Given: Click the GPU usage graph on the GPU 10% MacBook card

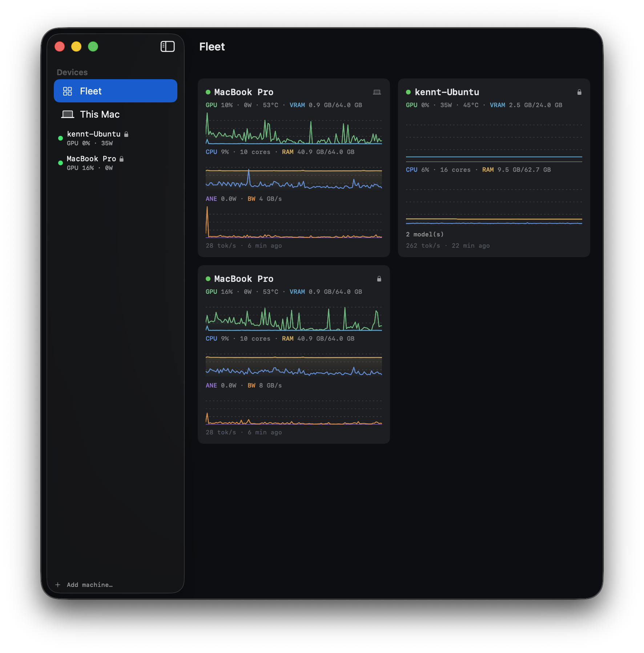Looking at the screenshot, I should pos(294,128).
